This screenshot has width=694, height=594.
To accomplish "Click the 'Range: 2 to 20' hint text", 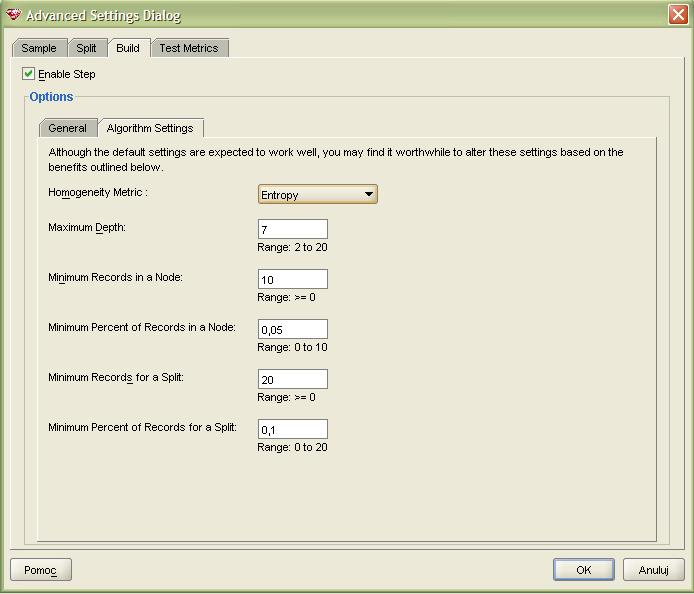I will 292,247.
